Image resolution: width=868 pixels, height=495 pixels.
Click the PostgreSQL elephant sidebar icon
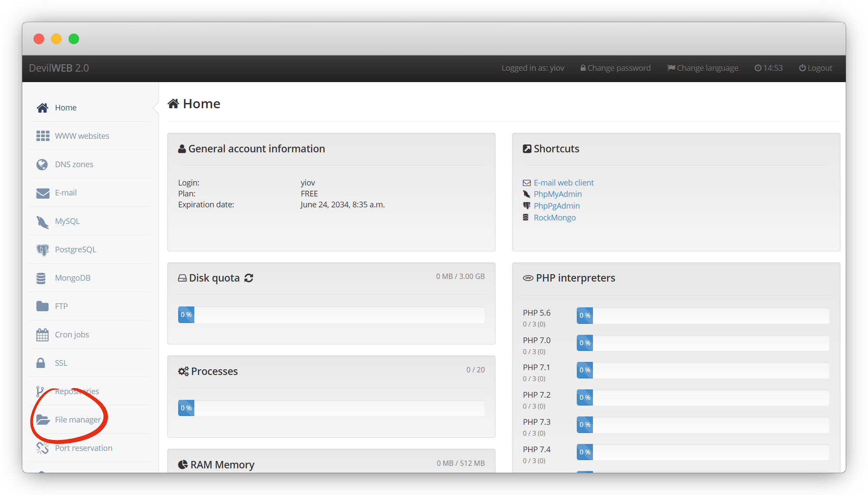tap(42, 250)
